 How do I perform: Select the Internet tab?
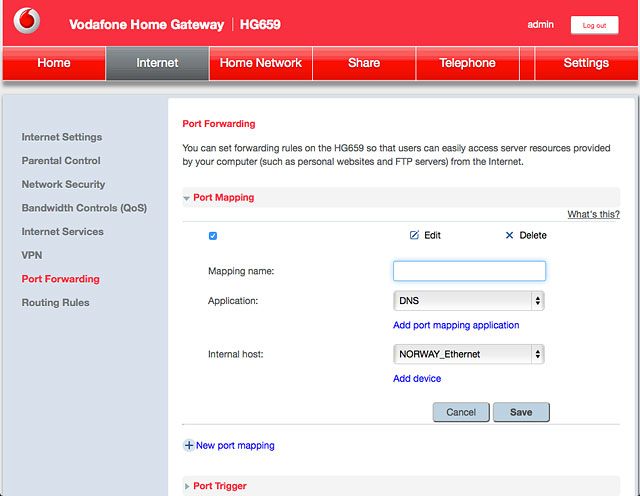click(x=157, y=63)
